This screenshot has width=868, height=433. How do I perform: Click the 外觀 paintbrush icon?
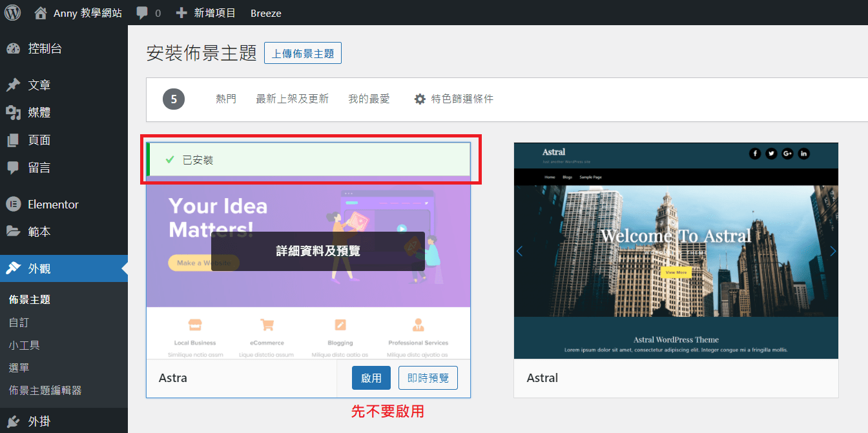point(13,268)
